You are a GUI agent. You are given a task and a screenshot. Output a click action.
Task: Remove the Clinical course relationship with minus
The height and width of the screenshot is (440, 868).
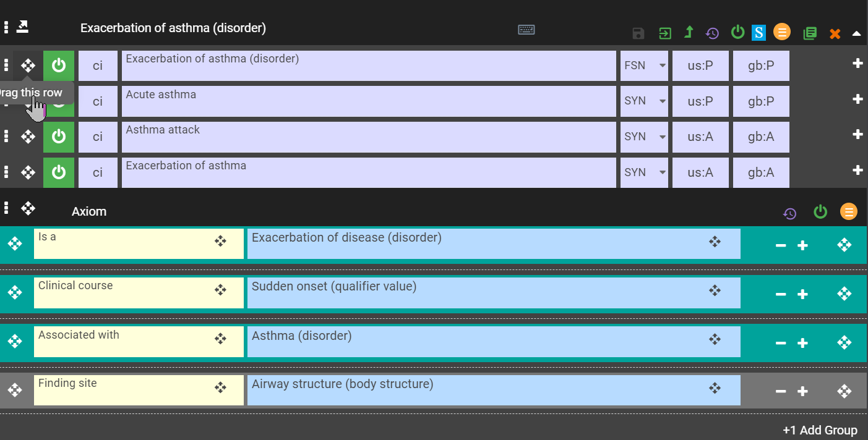781,294
